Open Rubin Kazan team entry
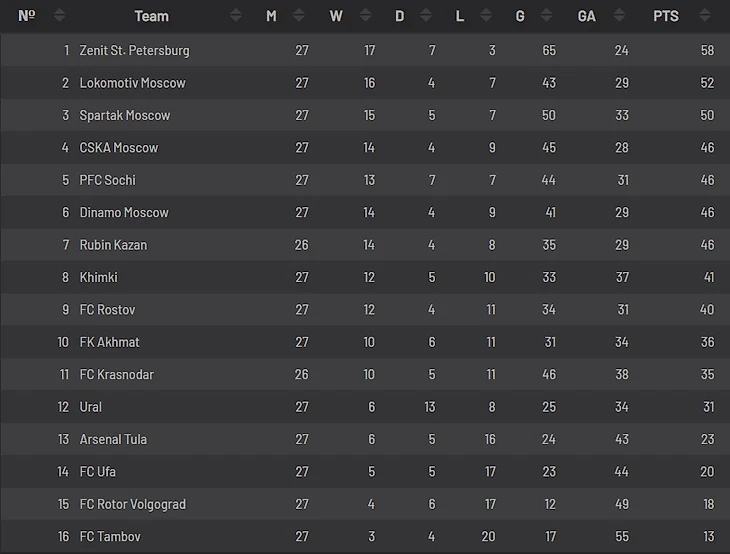730x554 pixels. 113,245
